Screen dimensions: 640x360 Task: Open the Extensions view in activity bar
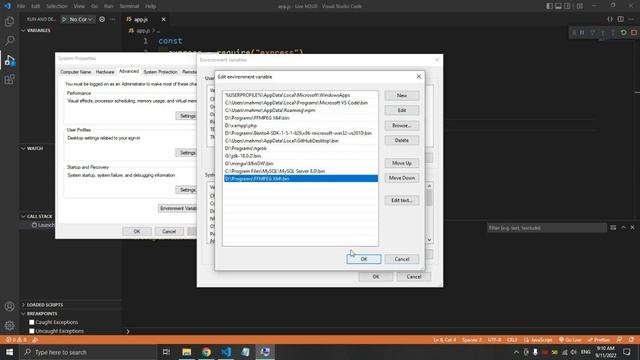(x=9, y=79)
